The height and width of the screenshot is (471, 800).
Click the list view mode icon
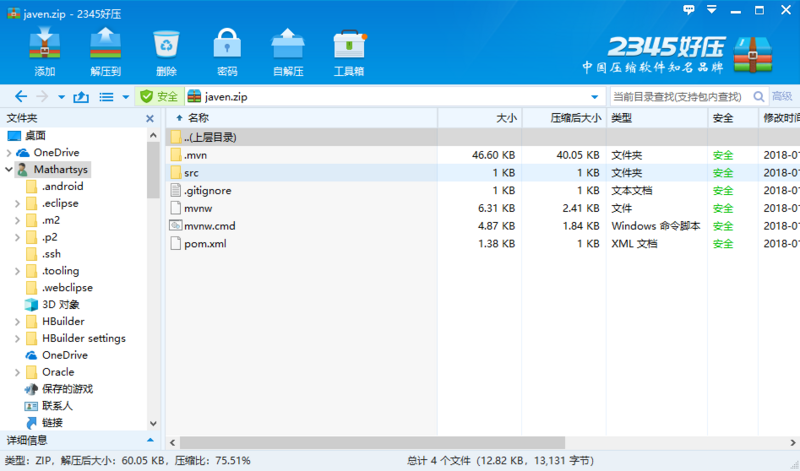106,96
